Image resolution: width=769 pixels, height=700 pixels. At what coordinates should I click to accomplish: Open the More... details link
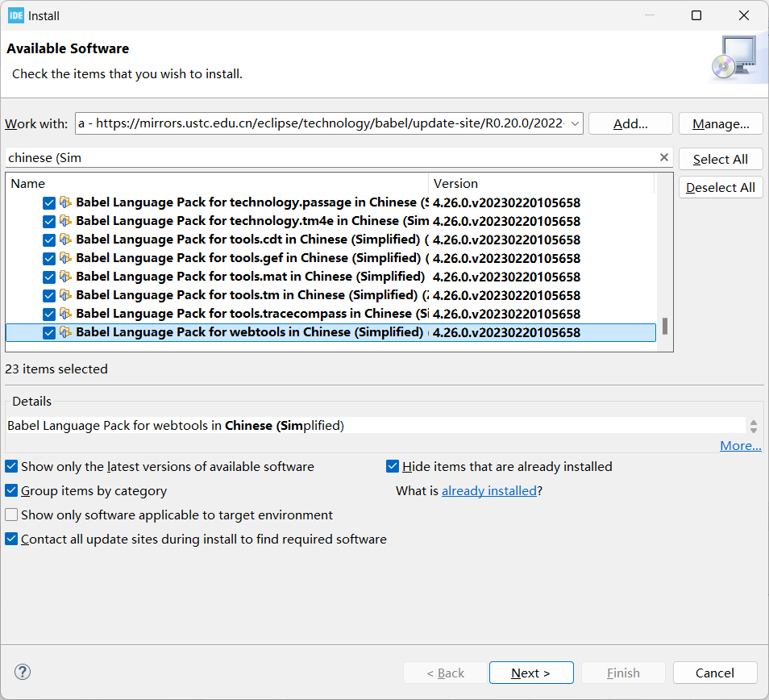741,445
